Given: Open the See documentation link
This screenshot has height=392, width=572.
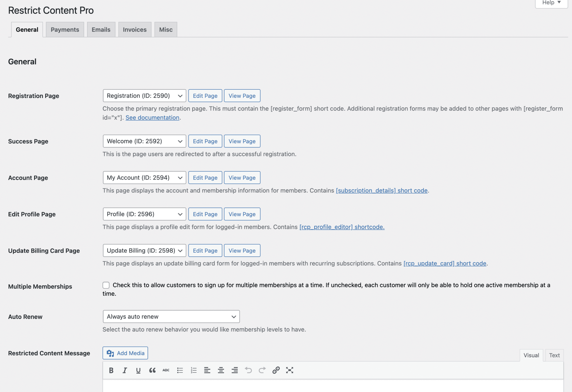Looking at the screenshot, I should [x=152, y=118].
